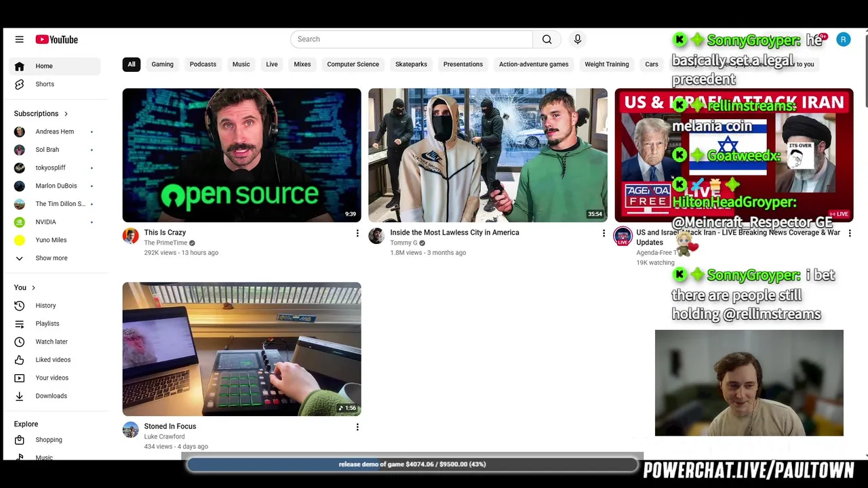Open Marlon DuBois subscription
This screenshot has height=488, width=868.
[56, 186]
